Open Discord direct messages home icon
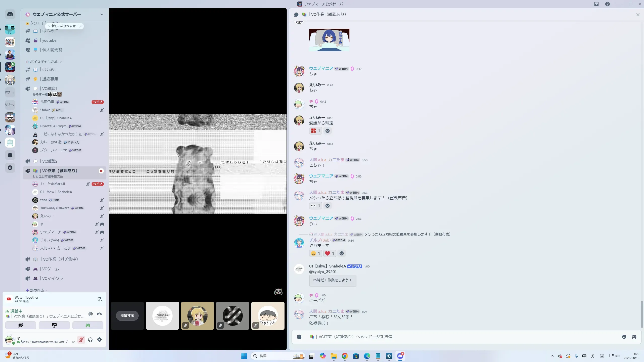This screenshot has height=362, width=644. coord(10,14)
